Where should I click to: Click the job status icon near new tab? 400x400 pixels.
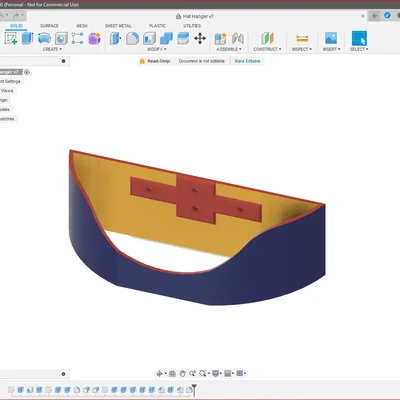tap(387, 15)
